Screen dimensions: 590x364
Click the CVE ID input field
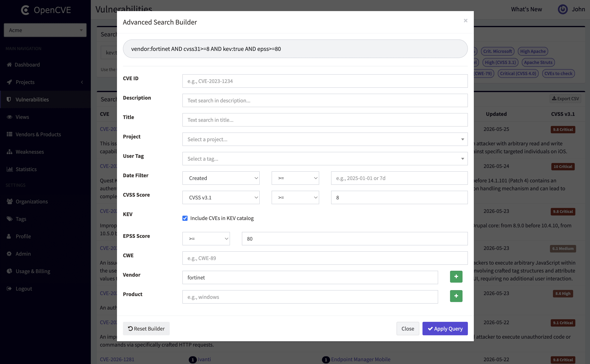click(x=325, y=81)
